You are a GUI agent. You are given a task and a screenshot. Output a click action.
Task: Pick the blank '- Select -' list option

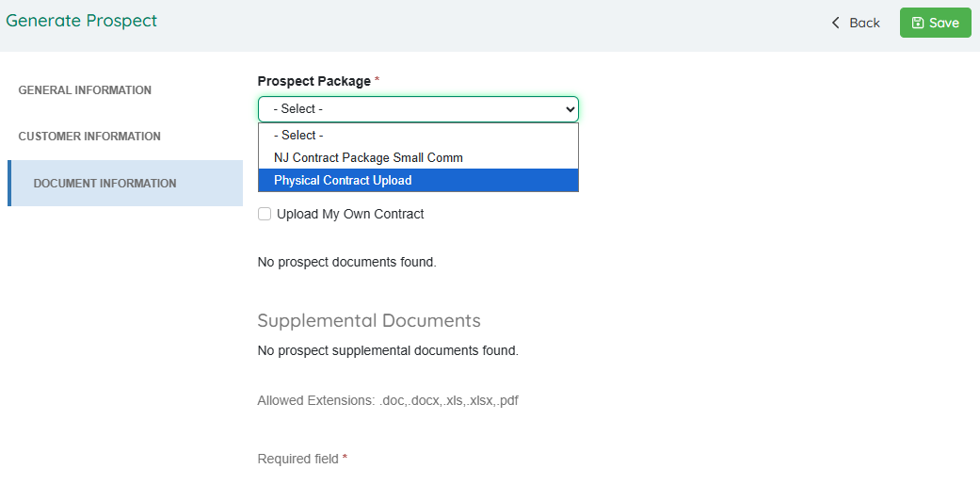tap(298, 136)
